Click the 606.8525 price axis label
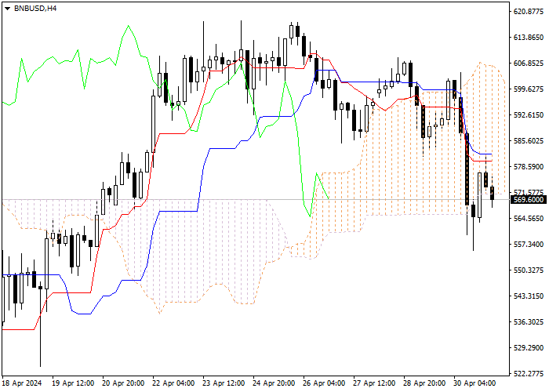This screenshot has height=392, width=549. (529, 64)
